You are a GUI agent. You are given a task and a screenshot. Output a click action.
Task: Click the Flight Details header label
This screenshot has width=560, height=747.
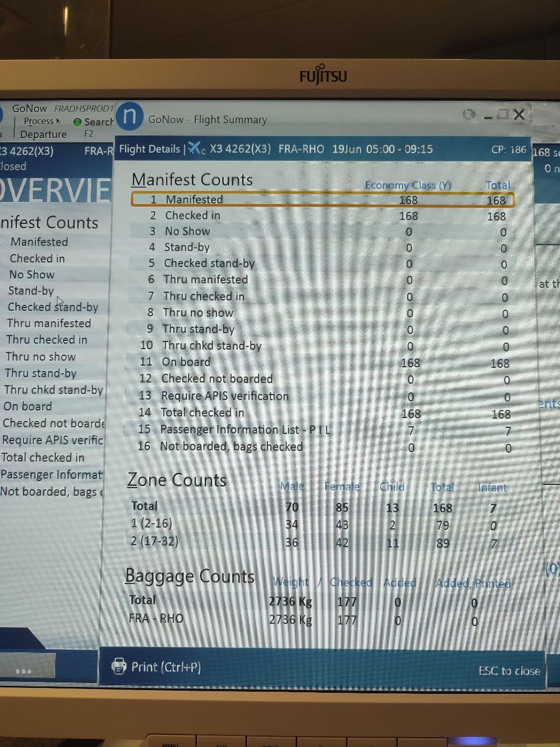click(149, 149)
